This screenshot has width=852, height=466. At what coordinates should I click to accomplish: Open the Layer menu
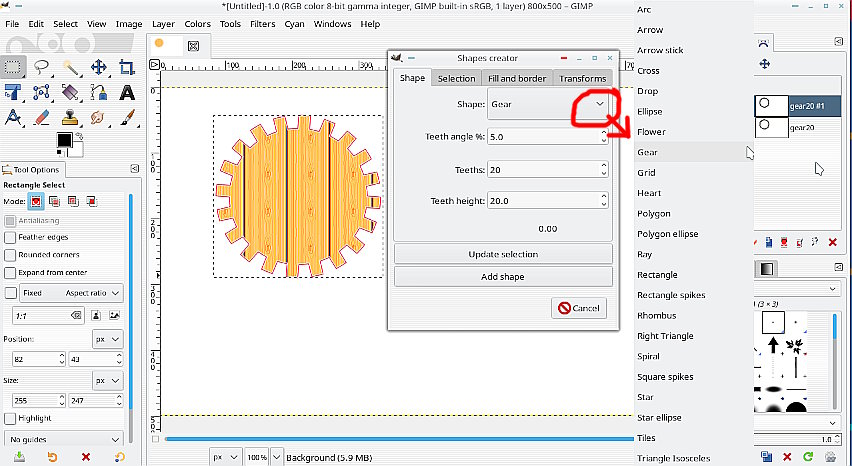click(163, 24)
